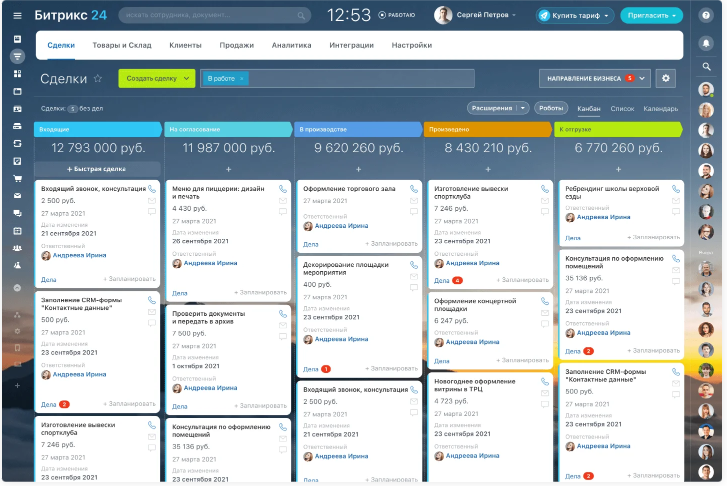Click phone icon on Оформление торгового зала card
Image resolution: width=727 pixels, height=486 pixels.
414,189
